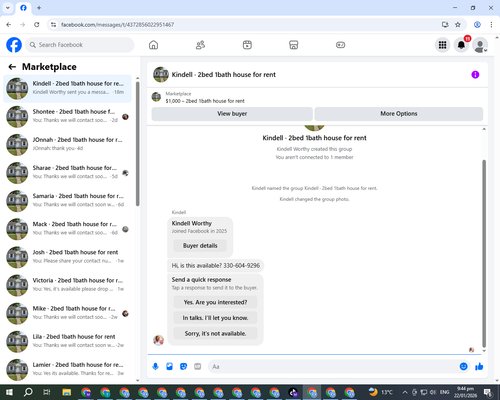
Task: Open the Facebook Home icon
Action: coord(153,45)
